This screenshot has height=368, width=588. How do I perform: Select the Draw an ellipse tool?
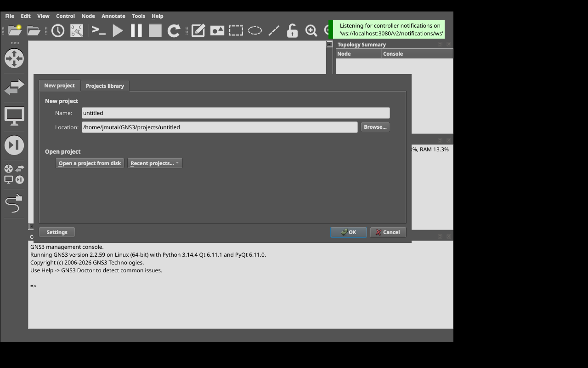(x=255, y=31)
